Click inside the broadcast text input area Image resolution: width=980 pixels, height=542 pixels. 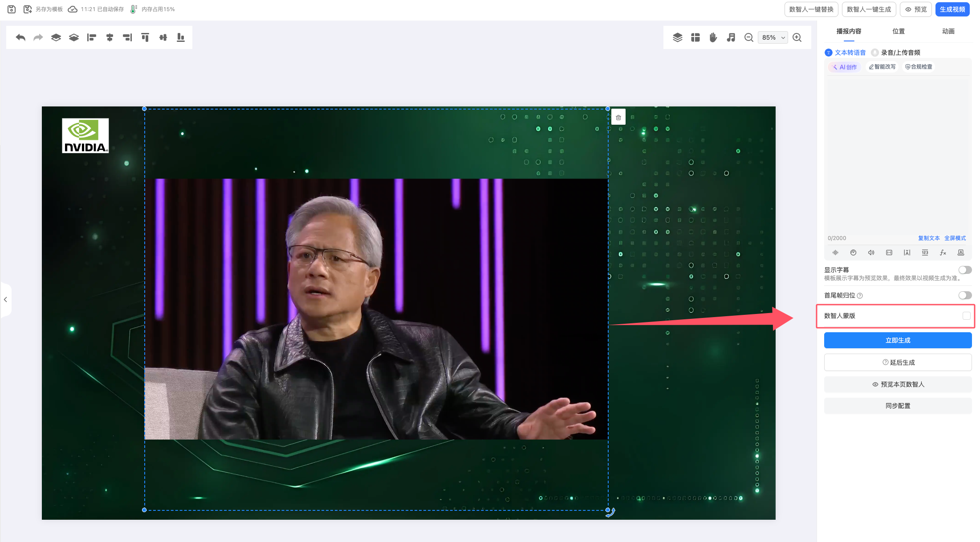[x=898, y=154]
